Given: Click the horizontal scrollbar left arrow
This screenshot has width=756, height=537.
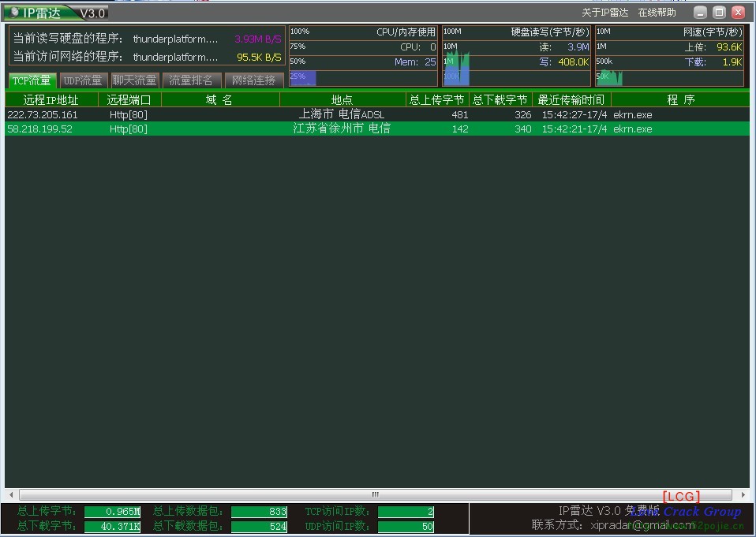Looking at the screenshot, I should point(12,494).
